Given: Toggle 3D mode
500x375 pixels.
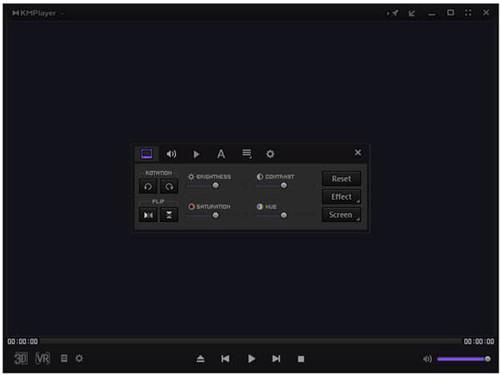Looking at the screenshot, I should click(21, 358).
